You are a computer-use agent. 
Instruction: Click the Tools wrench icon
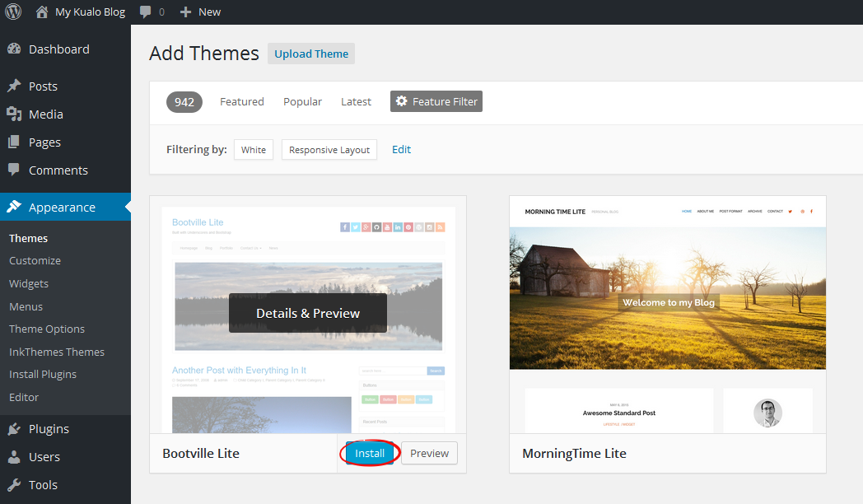coord(14,485)
